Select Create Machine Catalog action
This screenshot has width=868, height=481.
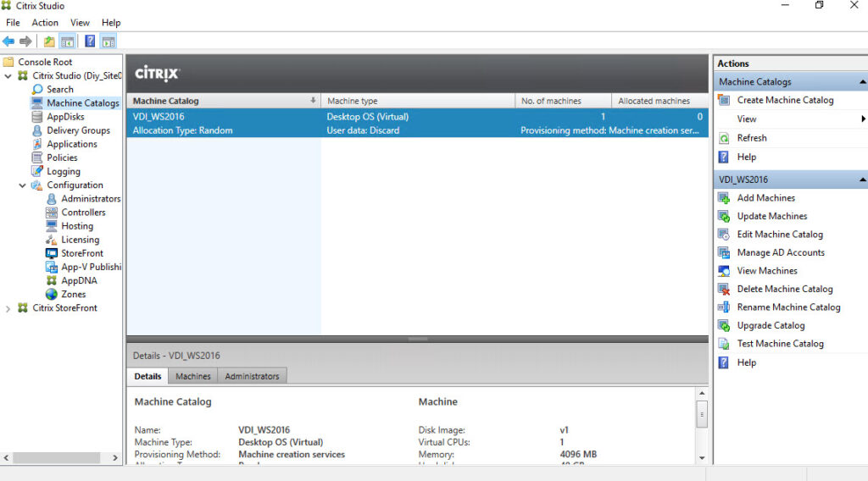point(785,101)
